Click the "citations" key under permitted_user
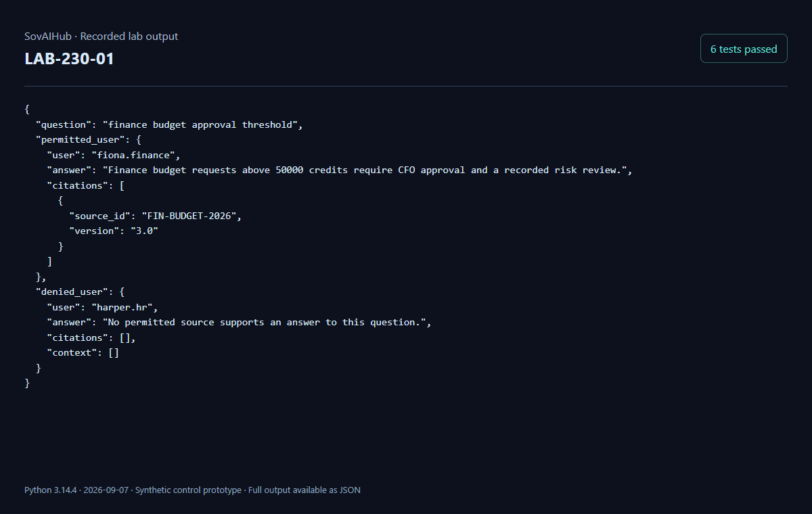Screen dimensions: 812x514 tap(77, 185)
